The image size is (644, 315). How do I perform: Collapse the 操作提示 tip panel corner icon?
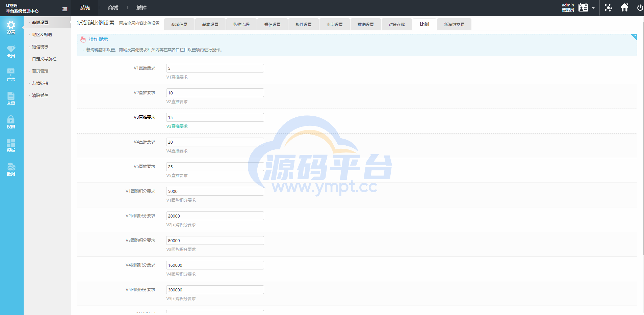pos(634,37)
